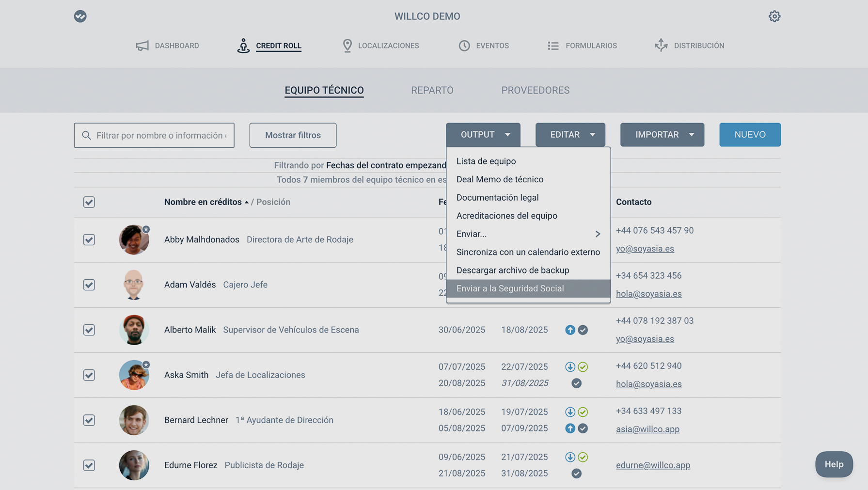Uncheck Abby Malhdonados row checkbox
The image size is (868, 490).
coord(89,240)
